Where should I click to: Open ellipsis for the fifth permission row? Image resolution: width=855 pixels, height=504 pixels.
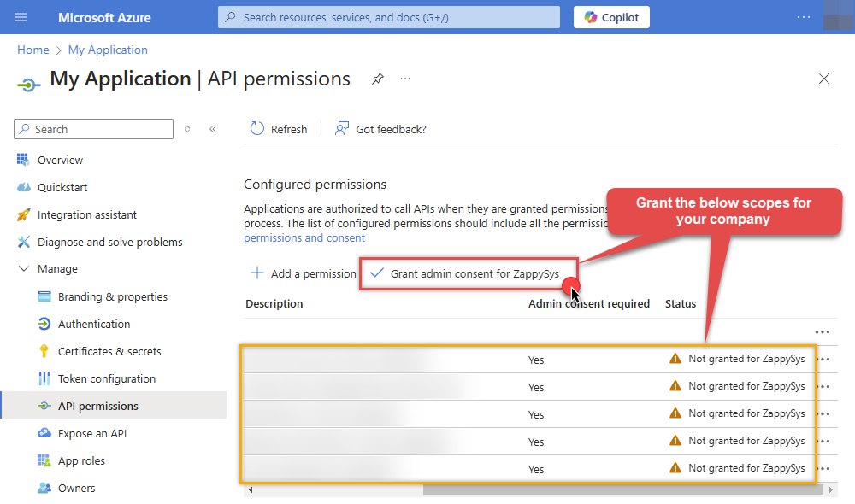(x=824, y=468)
